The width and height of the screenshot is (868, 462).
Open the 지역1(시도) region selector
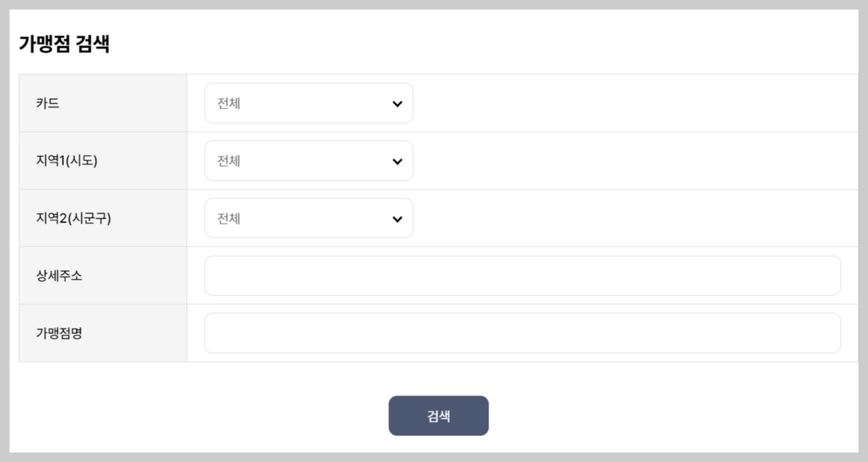[309, 160]
